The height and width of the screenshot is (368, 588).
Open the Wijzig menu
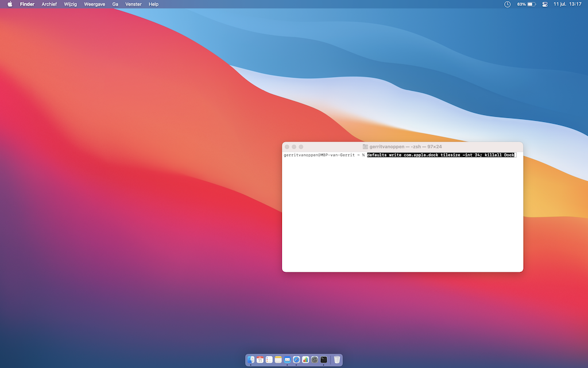[x=70, y=4]
